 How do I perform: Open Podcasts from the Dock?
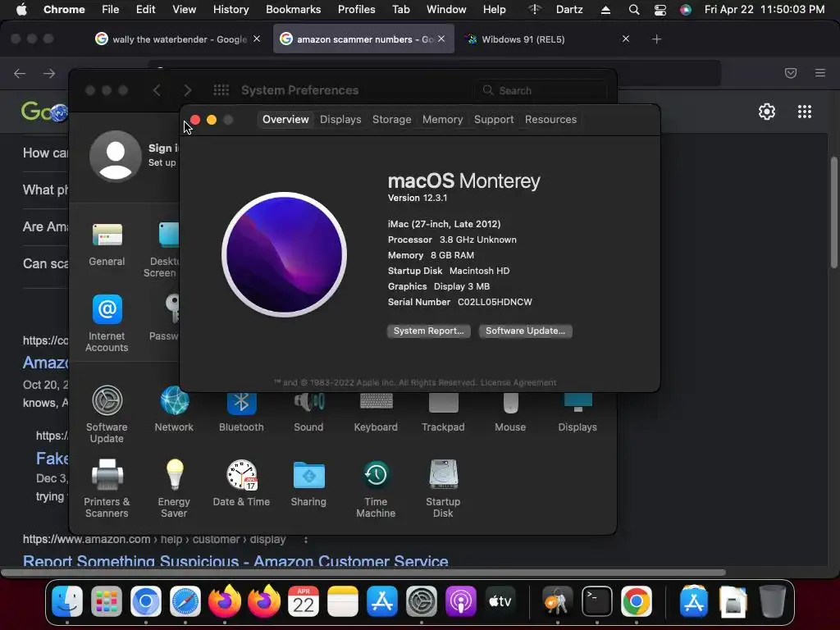[x=461, y=601]
